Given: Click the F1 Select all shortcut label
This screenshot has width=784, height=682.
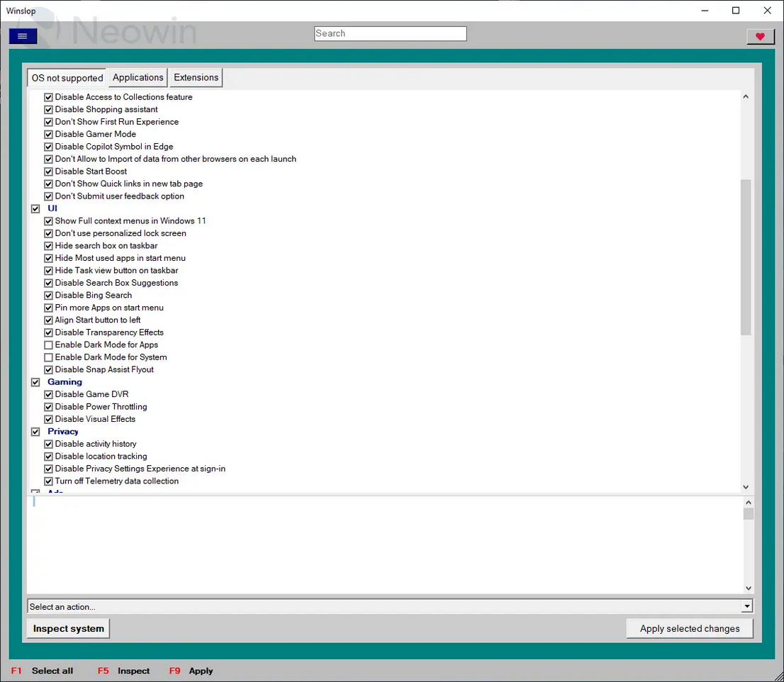Looking at the screenshot, I should 43,671.
